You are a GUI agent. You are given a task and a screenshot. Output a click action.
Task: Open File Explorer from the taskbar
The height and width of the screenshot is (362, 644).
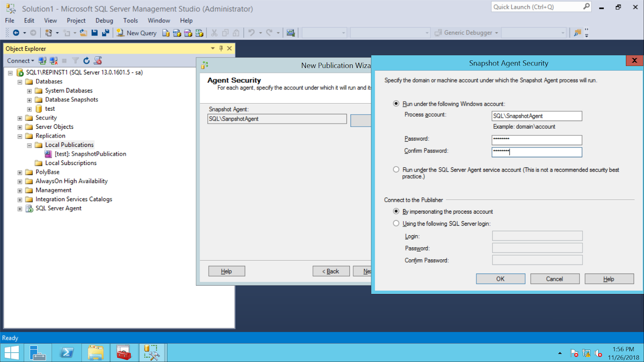point(96,353)
